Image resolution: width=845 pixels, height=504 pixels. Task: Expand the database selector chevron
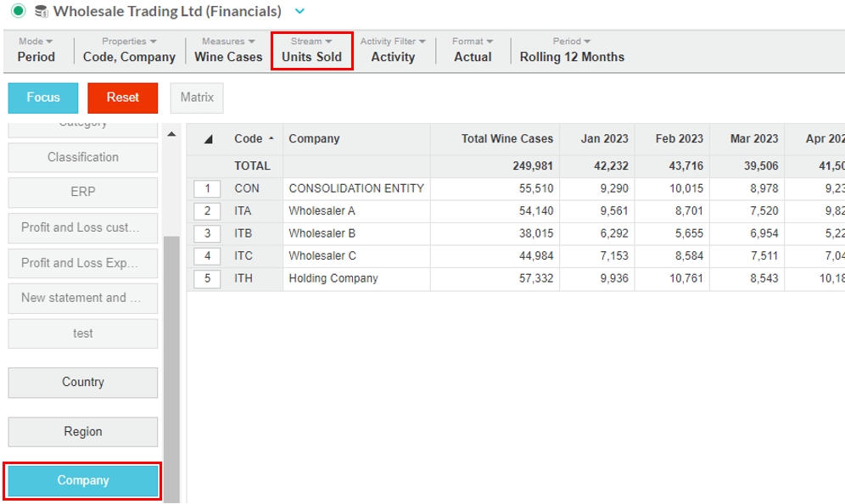click(299, 12)
